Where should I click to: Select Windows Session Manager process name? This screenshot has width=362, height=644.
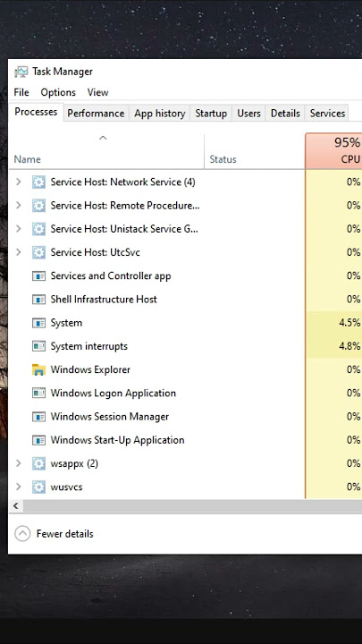click(110, 417)
